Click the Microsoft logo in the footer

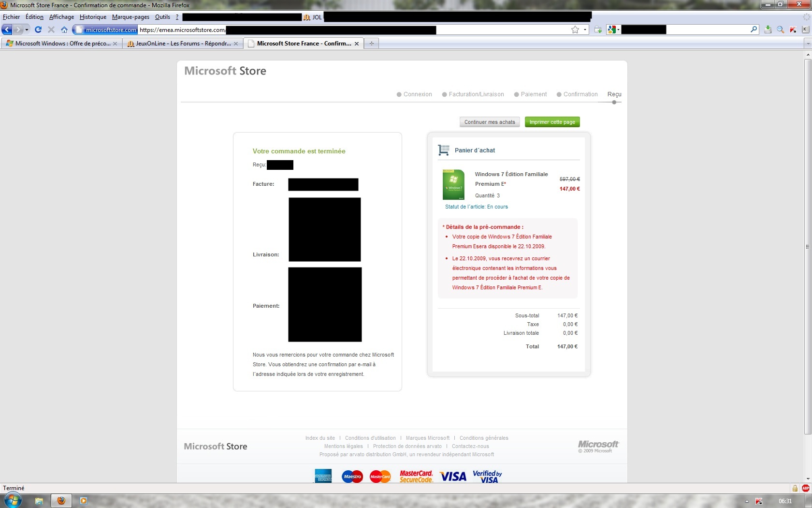coord(598,447)
